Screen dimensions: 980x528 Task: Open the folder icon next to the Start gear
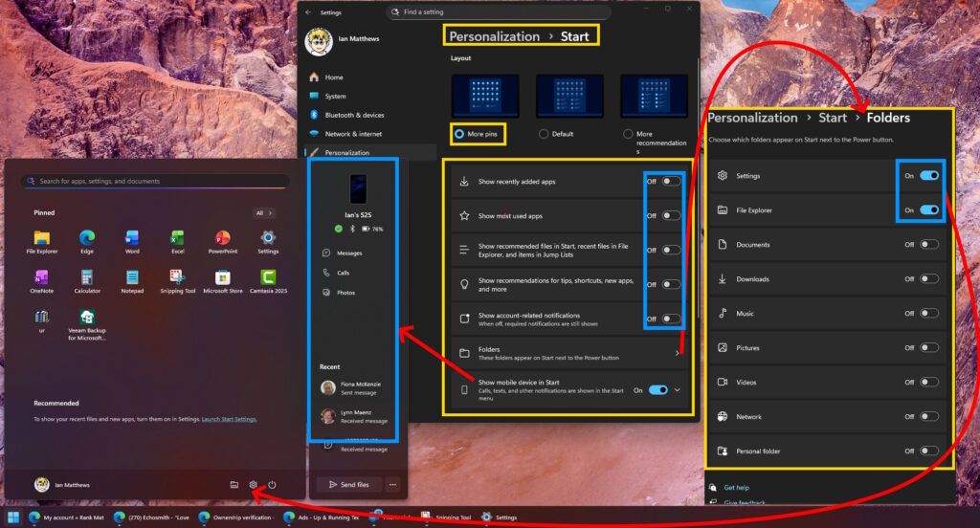234,484
